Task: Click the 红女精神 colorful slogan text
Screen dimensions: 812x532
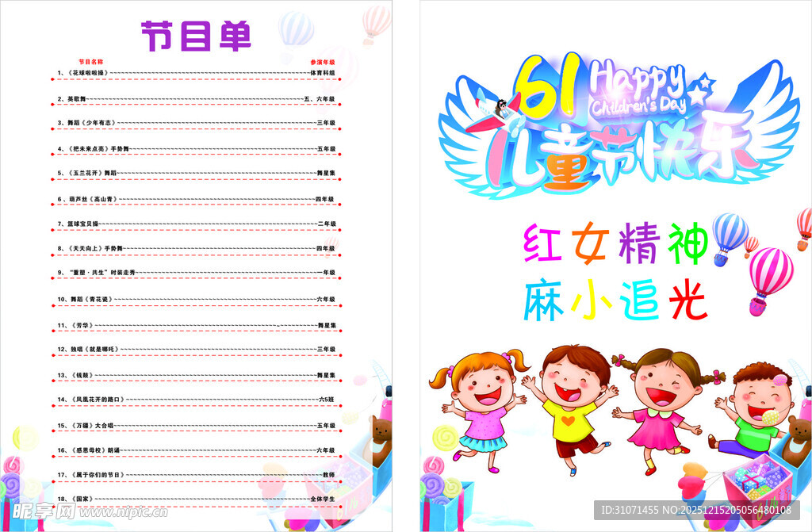Action: (615, 244)
